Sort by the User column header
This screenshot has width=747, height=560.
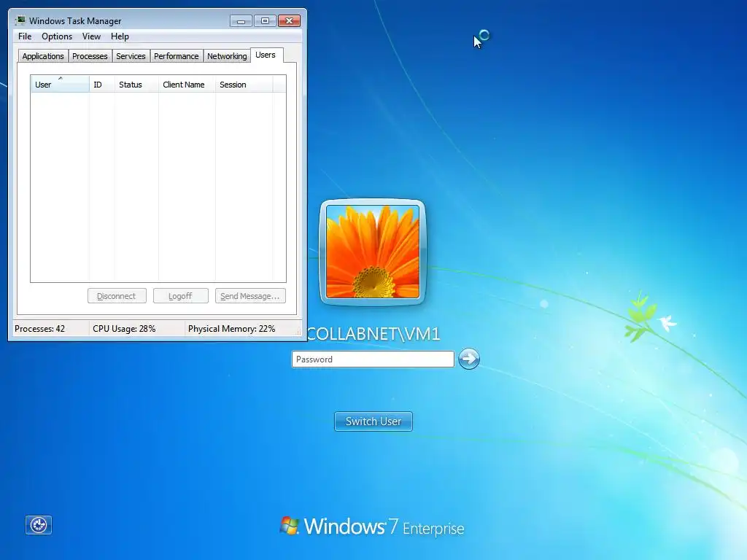60,85
